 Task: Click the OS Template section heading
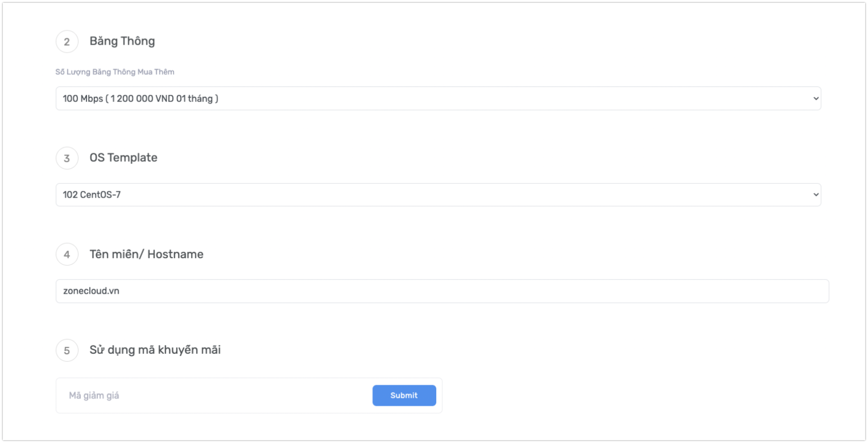(x=123, y=158)
